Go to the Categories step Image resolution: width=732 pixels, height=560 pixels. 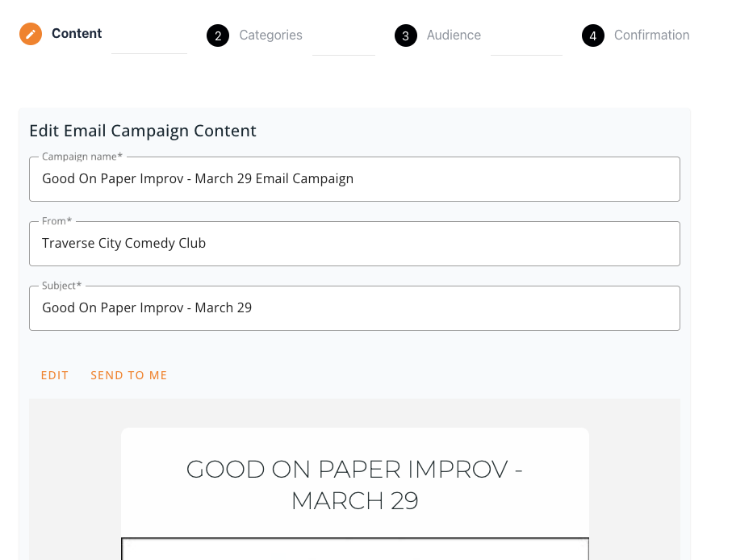(270, 35)
